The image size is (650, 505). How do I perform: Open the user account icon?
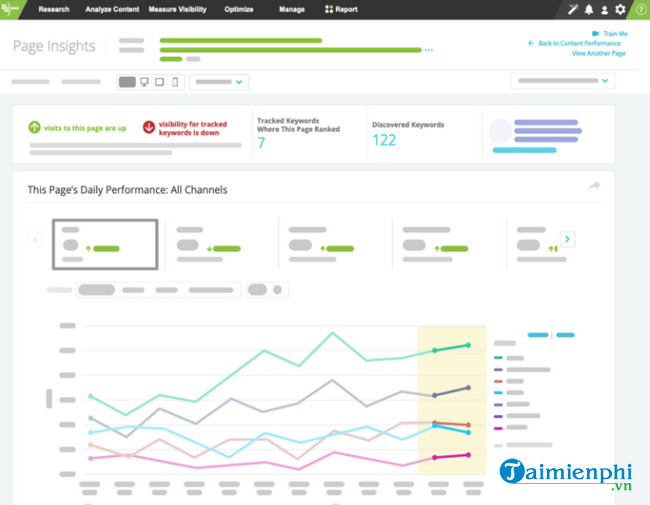pyautogui.click(x=604, y=9)
